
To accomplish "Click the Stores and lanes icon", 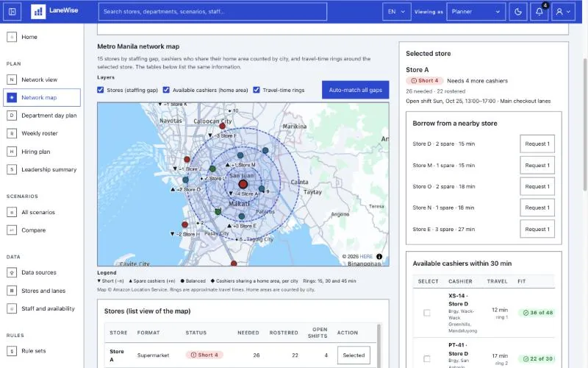I will [x=12, y=291].
